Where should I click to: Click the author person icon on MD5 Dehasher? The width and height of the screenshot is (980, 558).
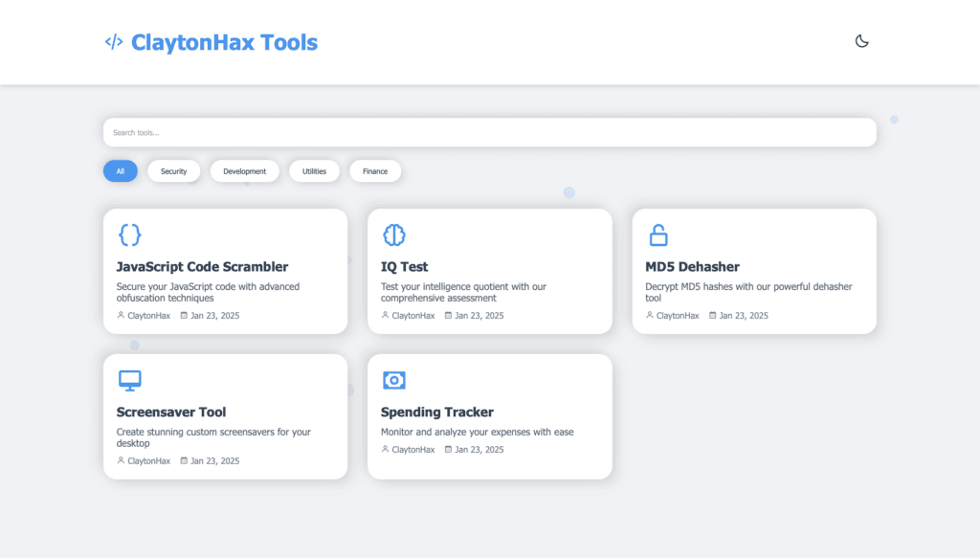pos(650,315)
